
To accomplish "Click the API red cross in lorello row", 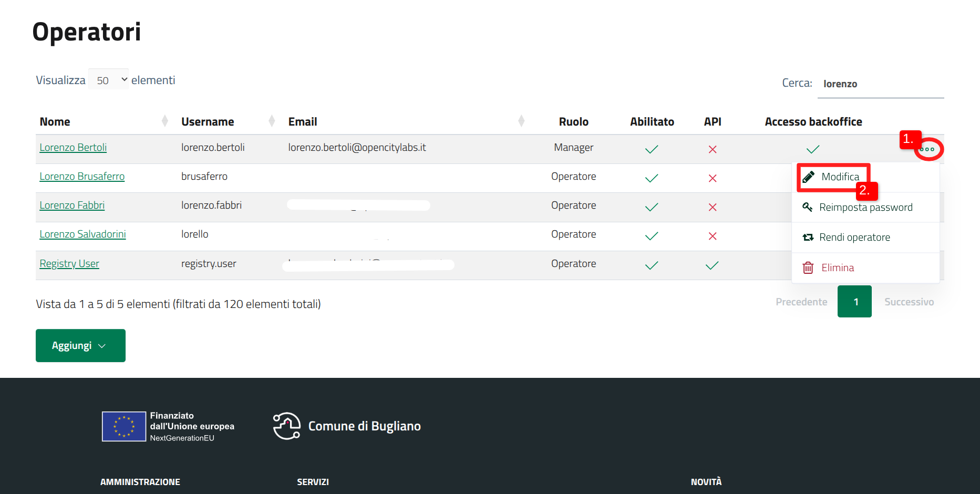I will point(713,236).
